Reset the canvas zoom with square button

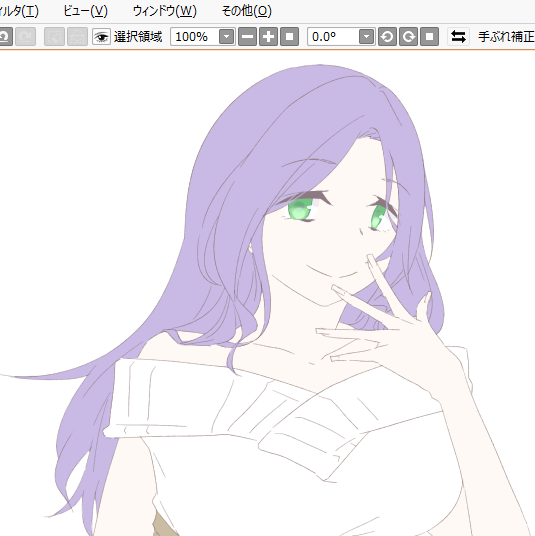click(289, 37)
